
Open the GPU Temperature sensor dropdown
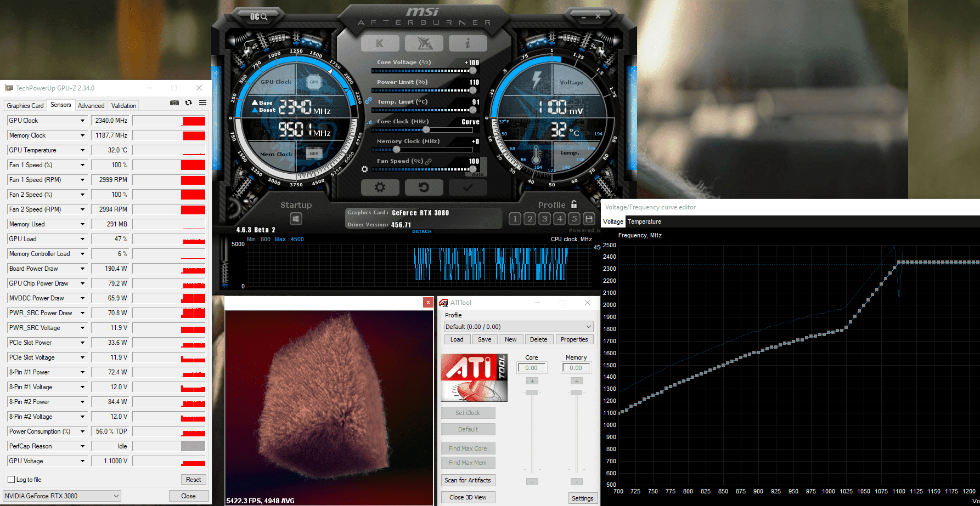(83, 150)
